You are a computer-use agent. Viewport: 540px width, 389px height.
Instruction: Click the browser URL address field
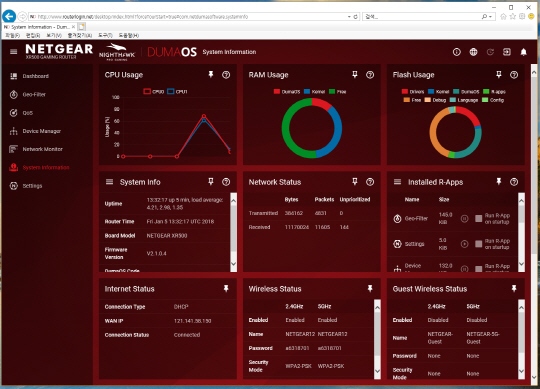188,17
